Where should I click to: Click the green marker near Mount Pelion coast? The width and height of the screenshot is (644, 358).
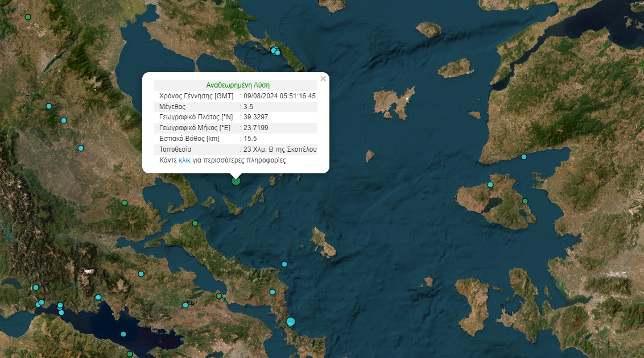(195, 223)
